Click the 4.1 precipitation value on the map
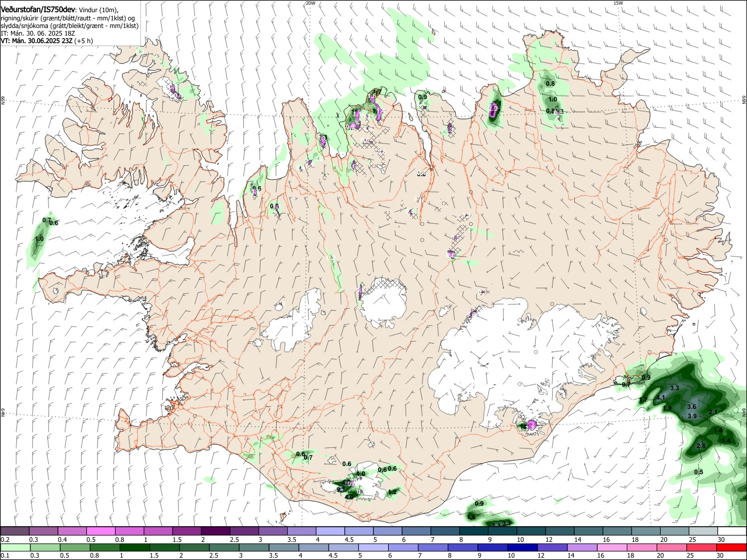The height and width of the screenshot is (560, 747). pos(661,397)
